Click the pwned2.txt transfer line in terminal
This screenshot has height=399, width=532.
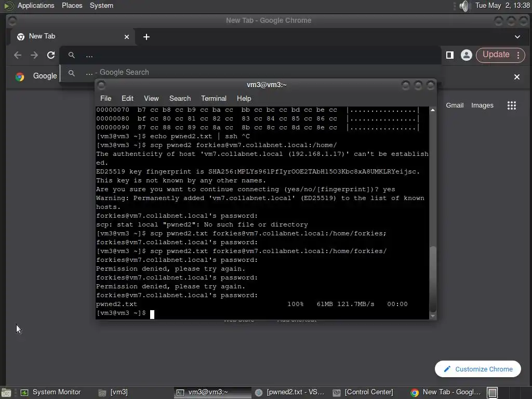[x=252, y=304]
